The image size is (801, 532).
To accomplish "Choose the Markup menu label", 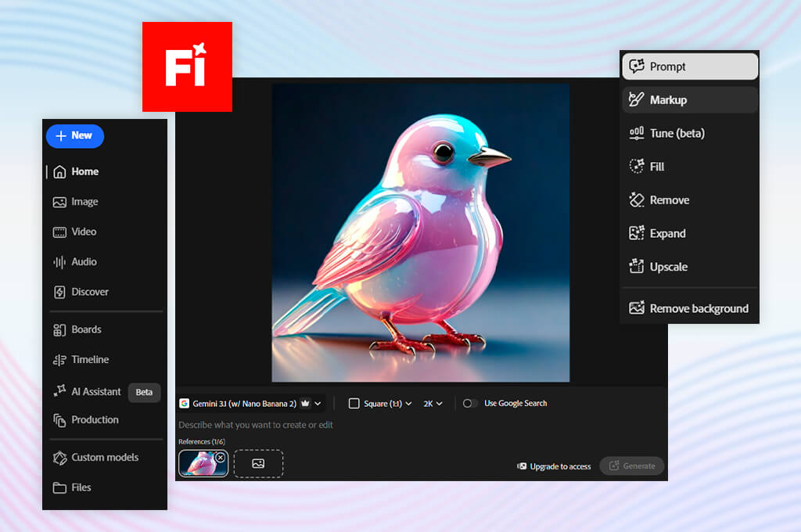I will pos(668,99).
